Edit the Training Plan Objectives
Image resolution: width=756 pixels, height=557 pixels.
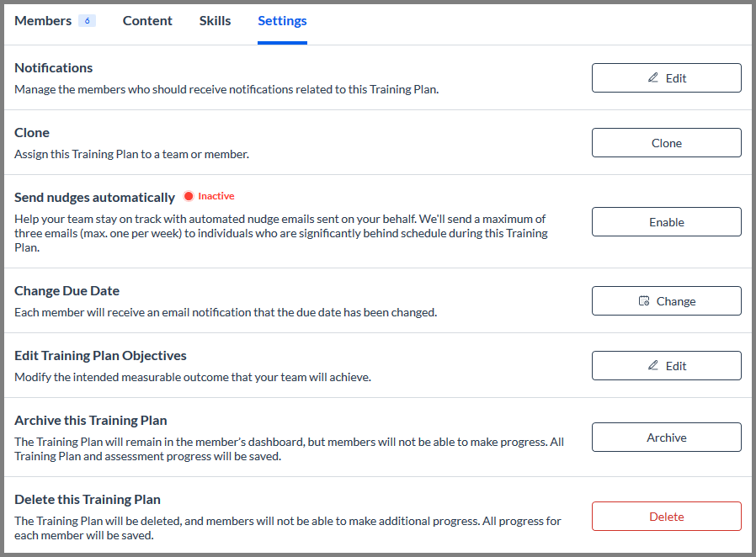click(x=666, y=365)
